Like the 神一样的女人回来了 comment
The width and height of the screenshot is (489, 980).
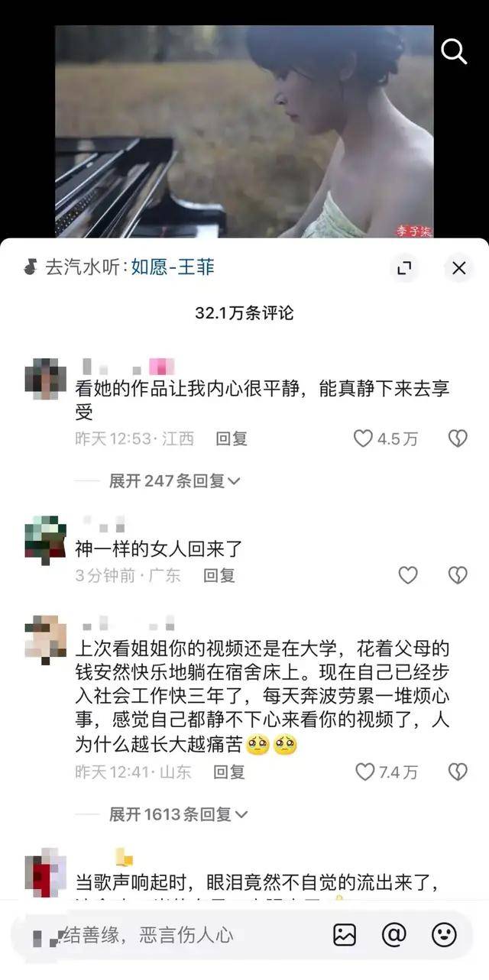pyautogui.click(x=409, y=575)
